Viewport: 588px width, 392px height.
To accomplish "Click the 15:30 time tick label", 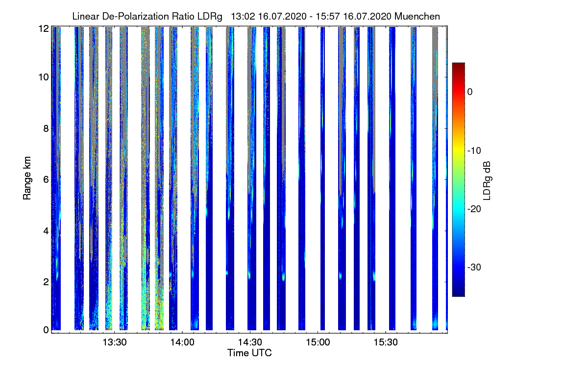I will (386, 343).
